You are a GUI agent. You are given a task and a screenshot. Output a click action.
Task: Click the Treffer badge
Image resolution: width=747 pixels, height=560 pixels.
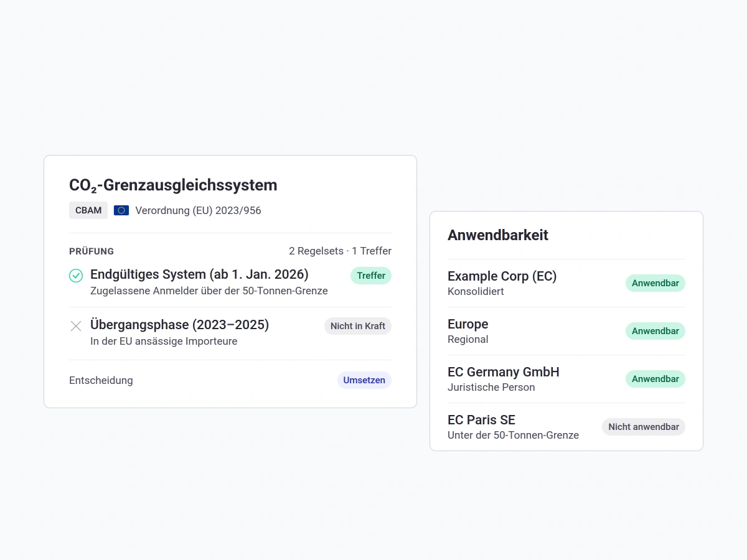click(371, 276)
